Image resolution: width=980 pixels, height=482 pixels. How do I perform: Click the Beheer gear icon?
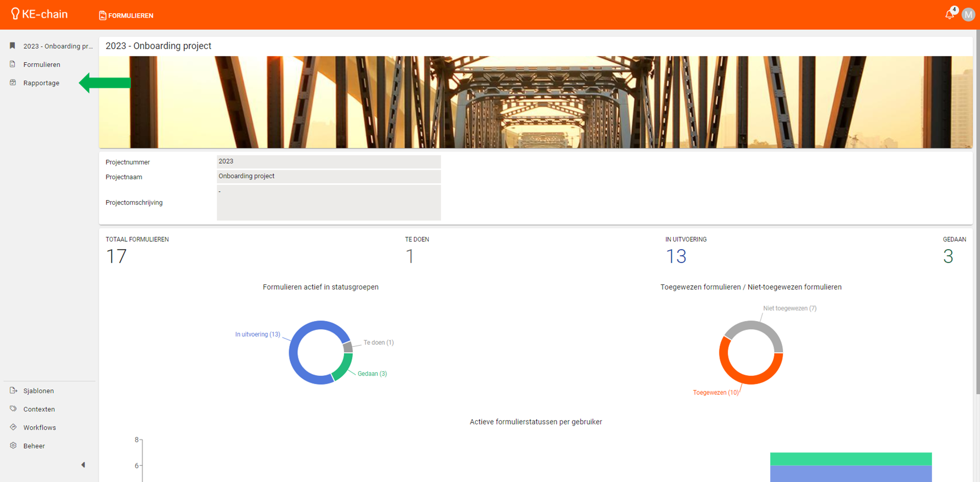click(x=13, y=445)
